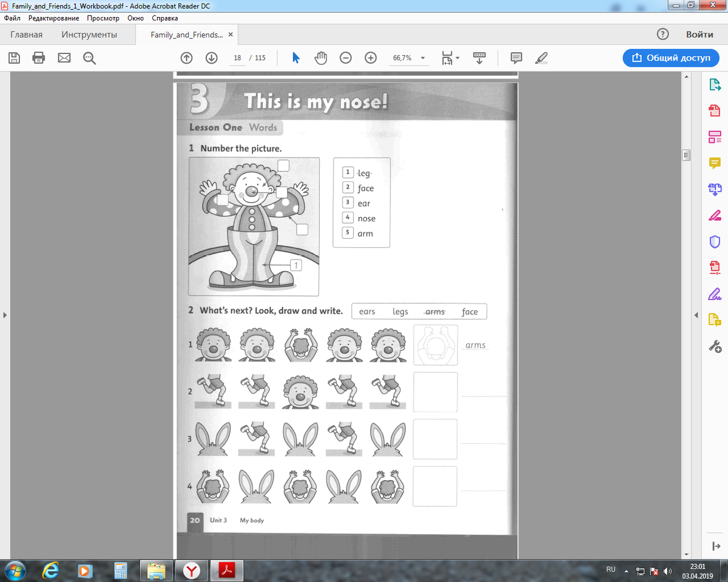The image size is (728, 582).
Task: Click the Help question mark icon
Action: point(663,35)
